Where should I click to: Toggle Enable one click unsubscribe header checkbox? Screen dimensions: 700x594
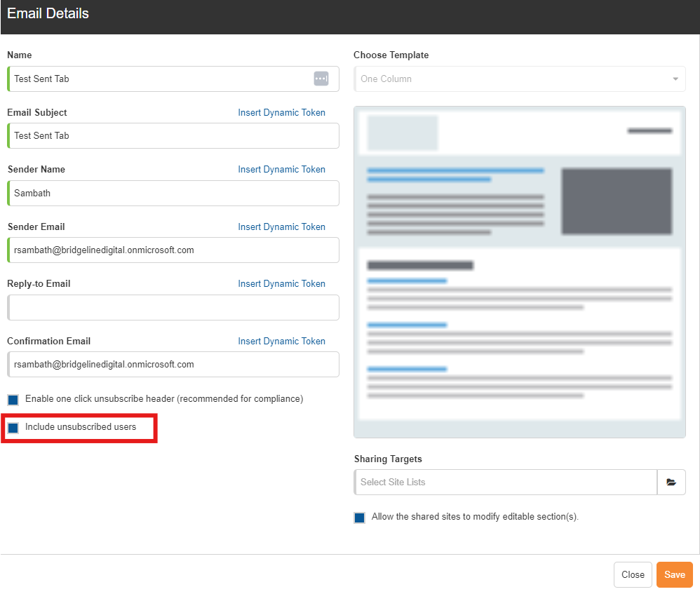click(x=13, y=400)
